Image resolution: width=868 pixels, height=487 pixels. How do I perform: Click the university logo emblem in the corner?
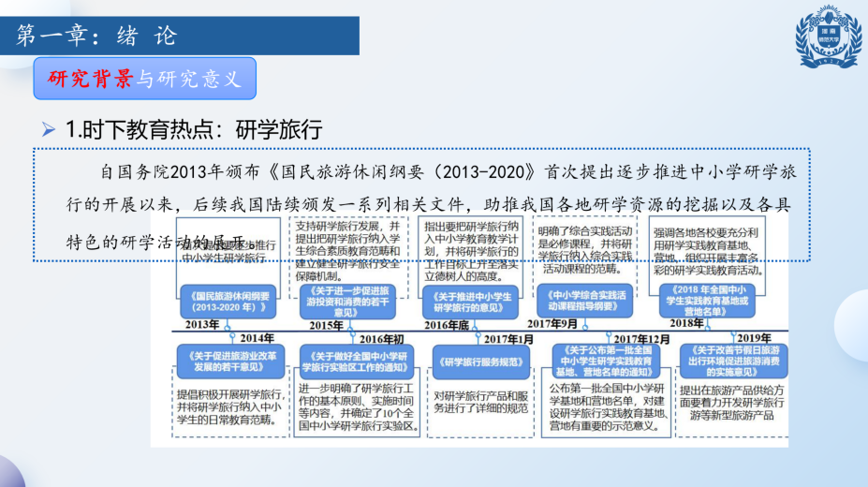click(x=827, y=39)
